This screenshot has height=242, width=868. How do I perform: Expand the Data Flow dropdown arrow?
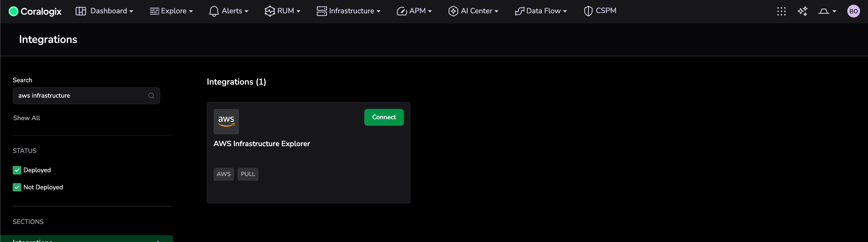[x=565, y=12]
